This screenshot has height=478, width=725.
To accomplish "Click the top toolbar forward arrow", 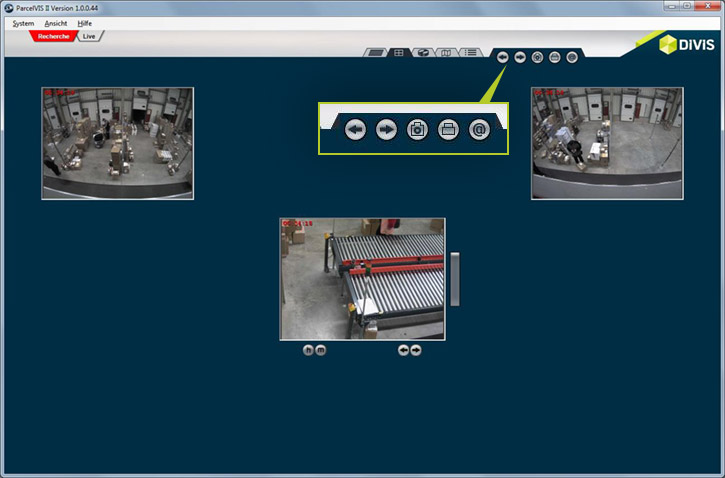I will click(x=520, y=57).
